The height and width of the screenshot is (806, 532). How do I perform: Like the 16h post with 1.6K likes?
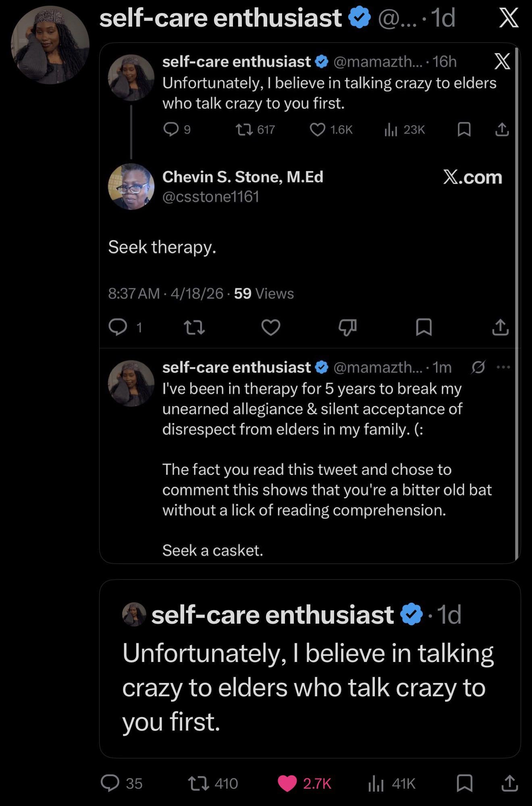coord(318,129)
